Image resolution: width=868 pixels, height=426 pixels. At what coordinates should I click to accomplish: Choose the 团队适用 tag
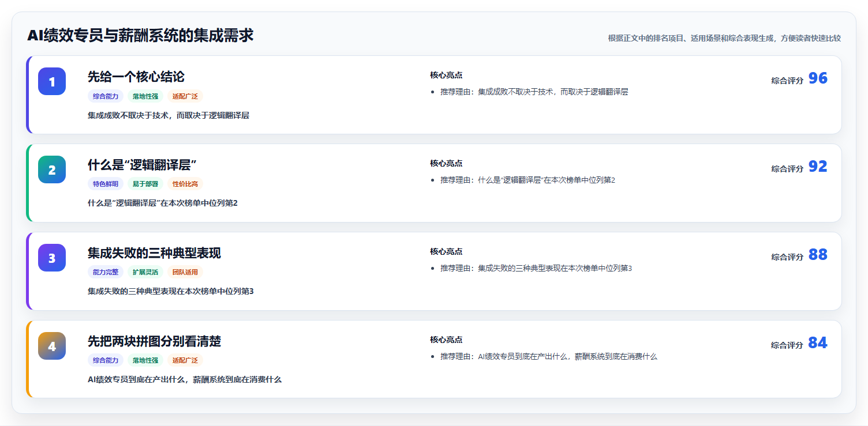[x=185, y=273]
